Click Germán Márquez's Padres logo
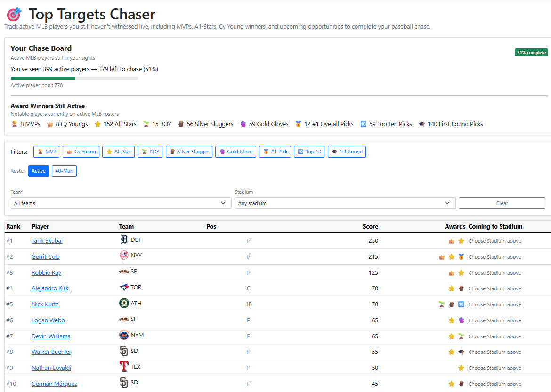Viewport: 551px width, 392px height. point(124,383)
